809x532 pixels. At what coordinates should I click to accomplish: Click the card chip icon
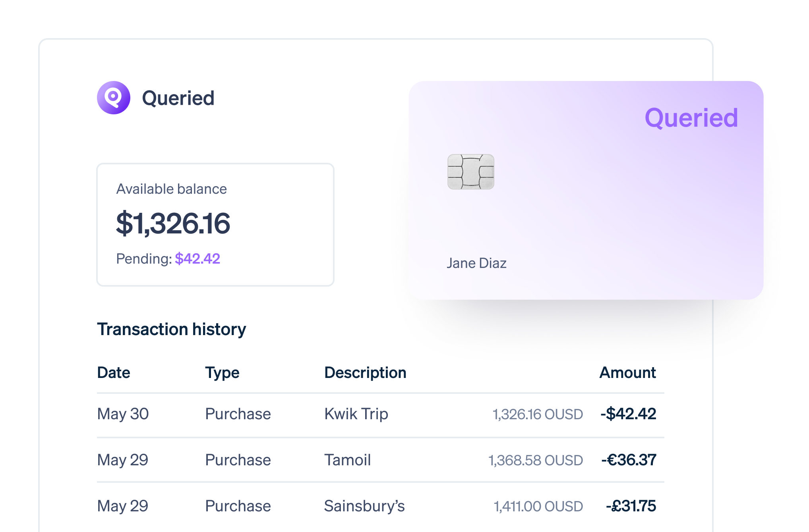(471, 172)
